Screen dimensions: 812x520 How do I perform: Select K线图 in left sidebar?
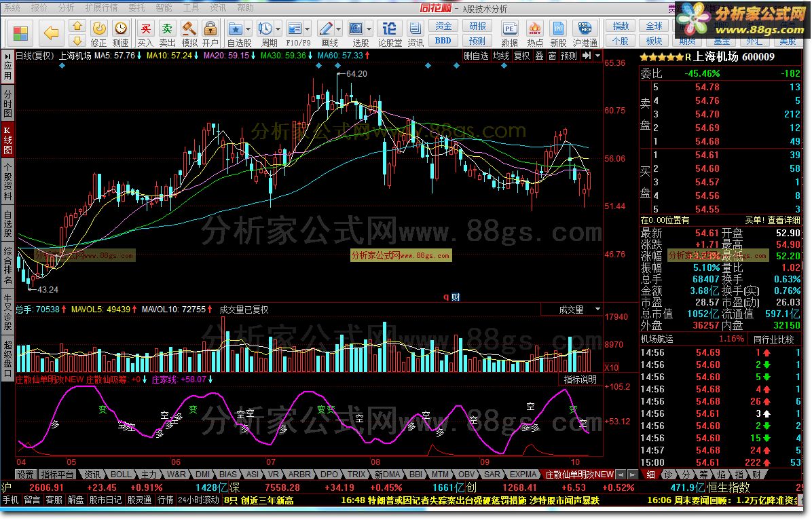pos(7,141)
